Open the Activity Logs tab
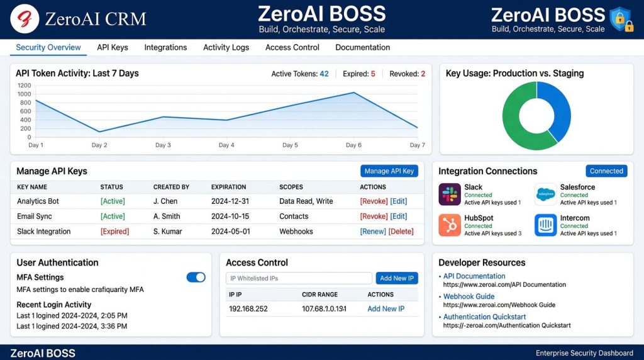The height and width of the screenshot is (360, 644). pos(226,47)
